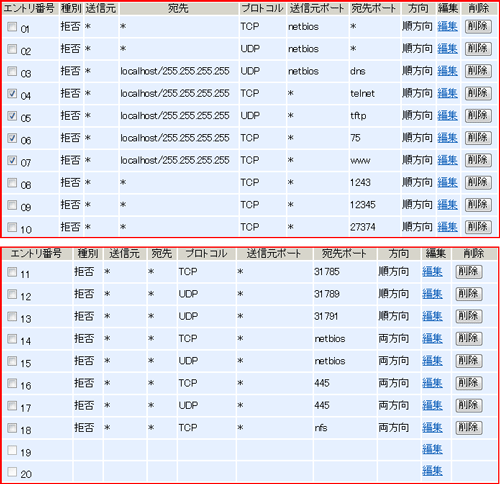Uncheck the checkbox for entry 07
The height and width of the screenshot is (484, 500).
12,160
